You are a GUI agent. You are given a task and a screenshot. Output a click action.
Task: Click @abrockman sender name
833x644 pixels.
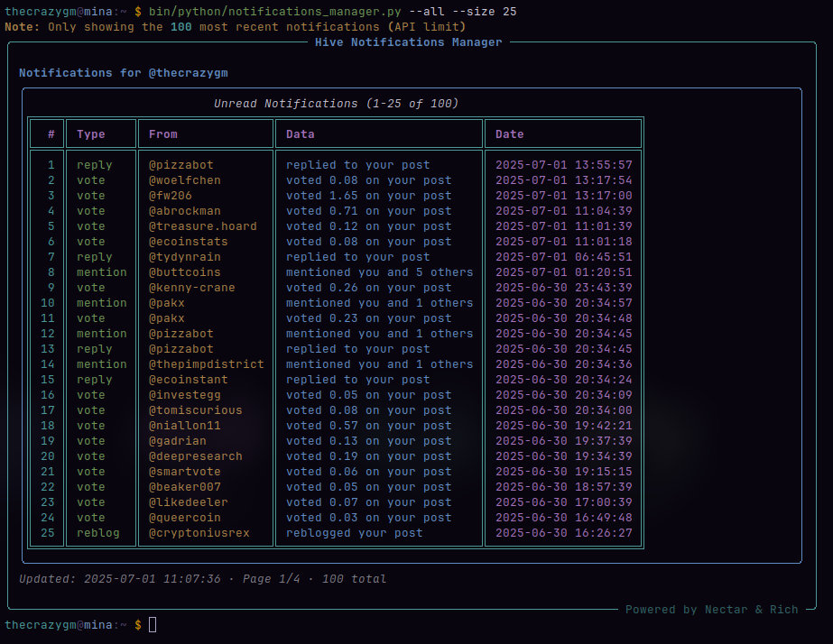(185, 211)
